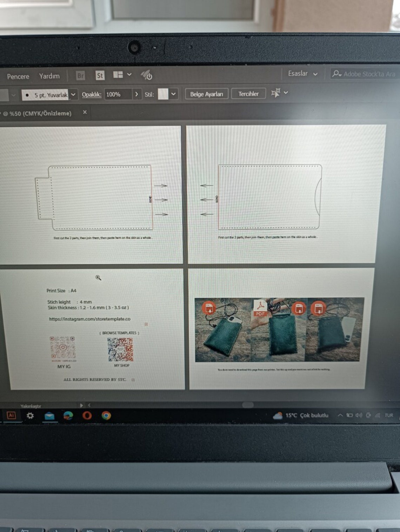Click the Stil style swatch
400x532 pixels.
tap(163, 94)
